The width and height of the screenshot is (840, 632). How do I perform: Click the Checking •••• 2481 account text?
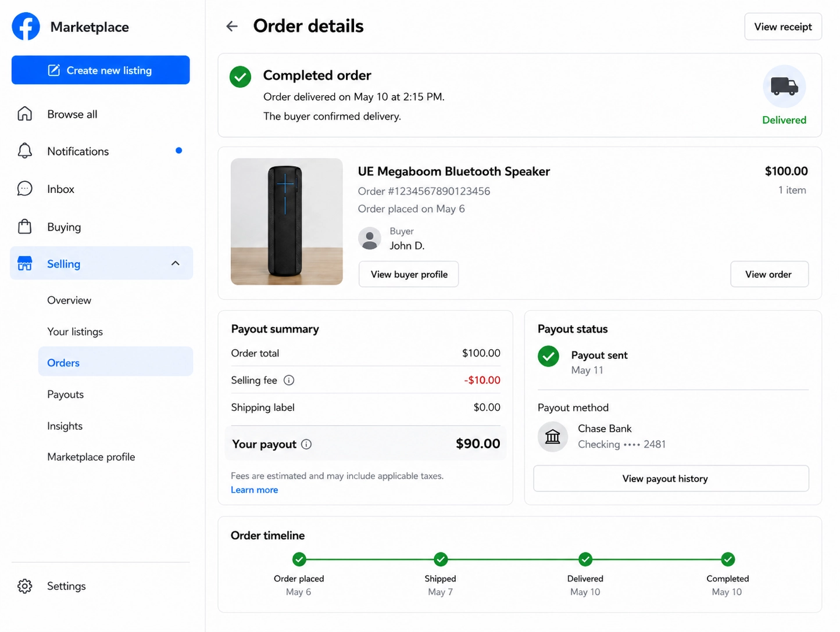[x=621, y=444]
